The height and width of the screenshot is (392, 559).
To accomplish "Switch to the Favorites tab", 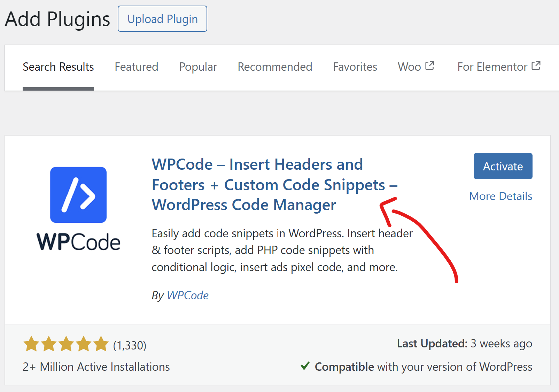I will (355, 67).
